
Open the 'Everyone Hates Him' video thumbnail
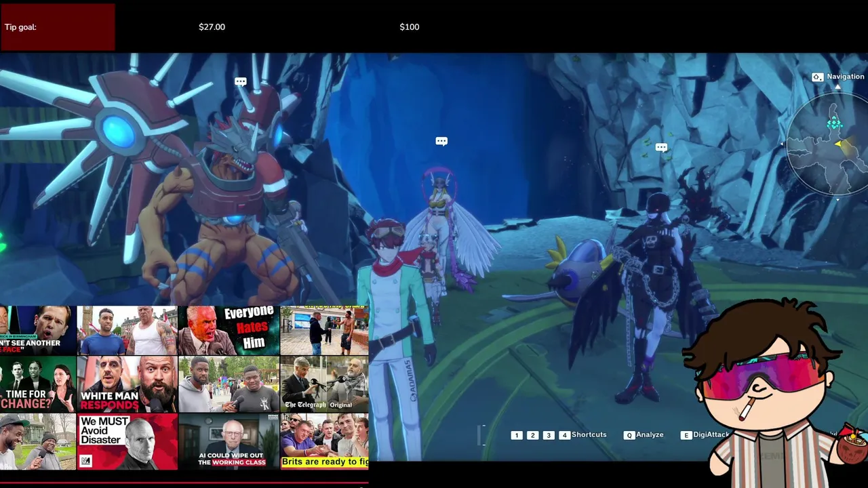229,331
